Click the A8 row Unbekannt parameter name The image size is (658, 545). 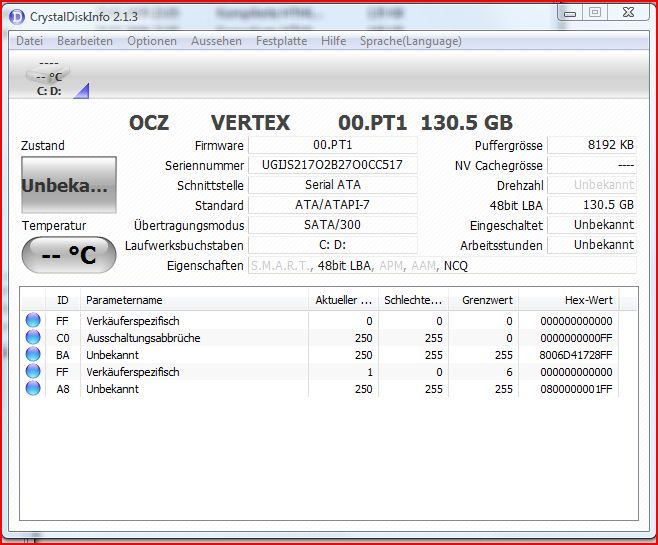112,389
